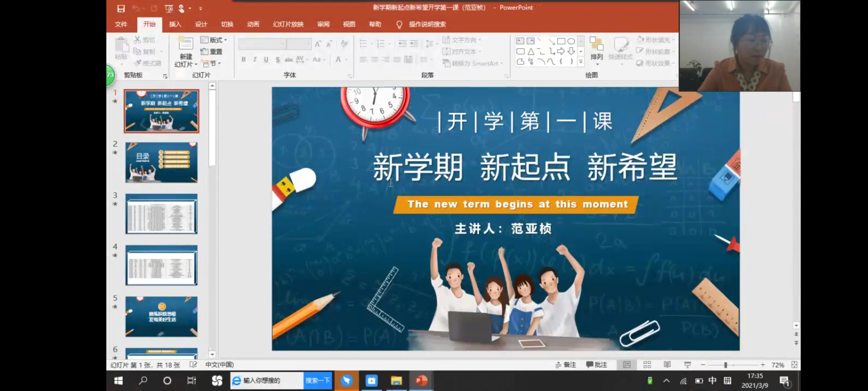The height and width of the screenshot is (391, 868).
Task: Click PowerPoint icon in taskbar
Action: (421, 381)
